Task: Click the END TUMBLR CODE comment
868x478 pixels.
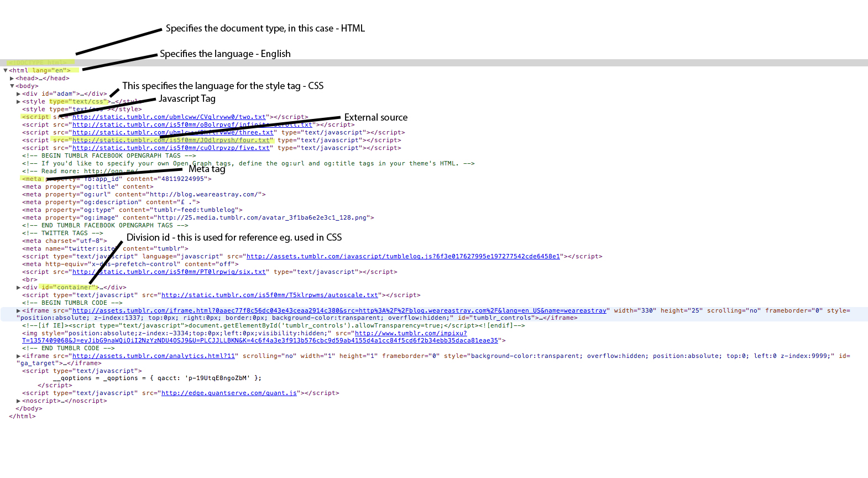Action: click(x=69, y=348)
